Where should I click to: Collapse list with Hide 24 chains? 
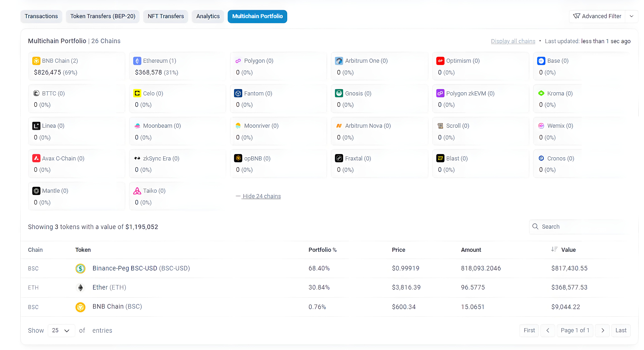tap(262, 196)
